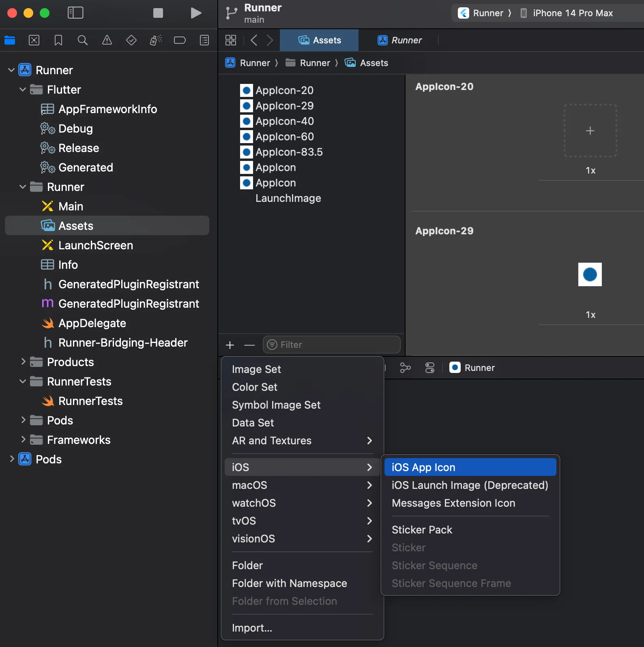Screen dimensions: 644x647
Task: Expand the Products folder
Action: tap(23, 362)
